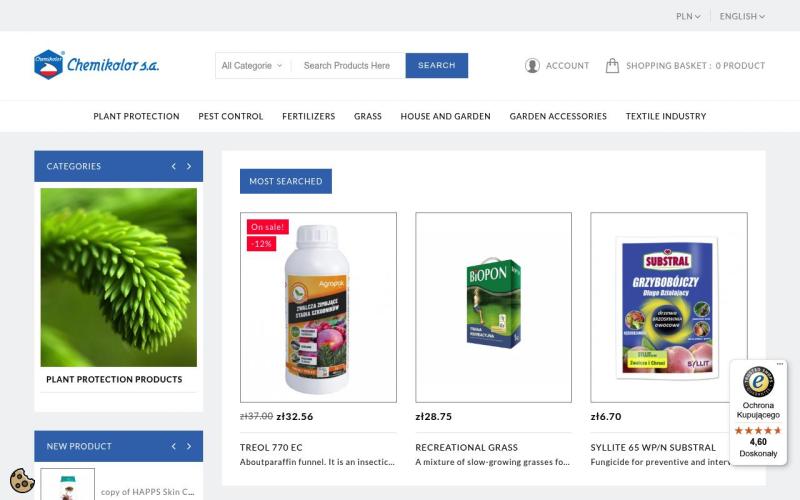Click the blue SEARCH button
Screen dimensions: 800x500
point(437,65)
